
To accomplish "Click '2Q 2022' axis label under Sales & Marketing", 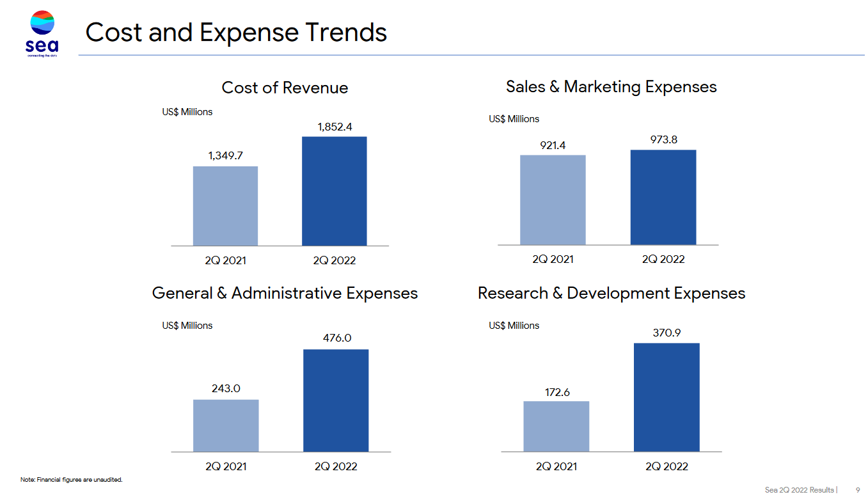I will click(x=663, y=259).
